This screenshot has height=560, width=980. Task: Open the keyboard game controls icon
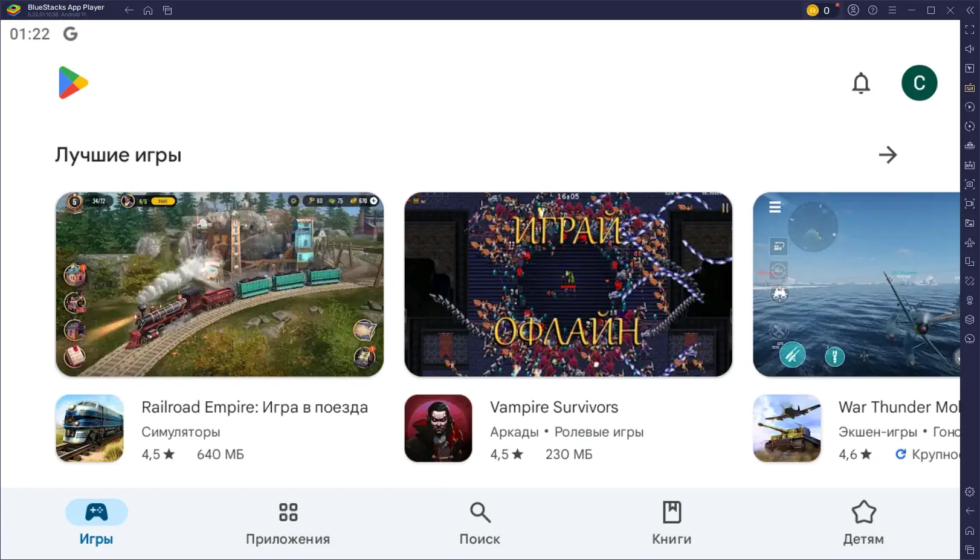click(x=970, y=88)
